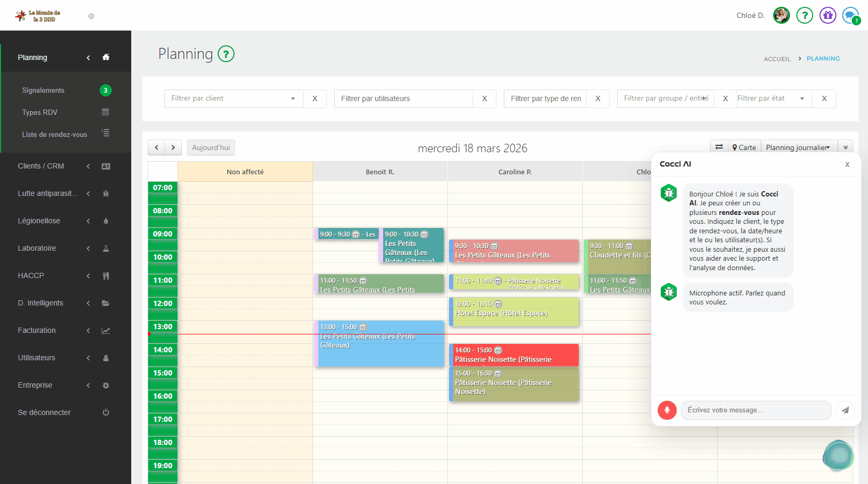
Task: Click the help icon next to Planning title
Action: [226, 54]
